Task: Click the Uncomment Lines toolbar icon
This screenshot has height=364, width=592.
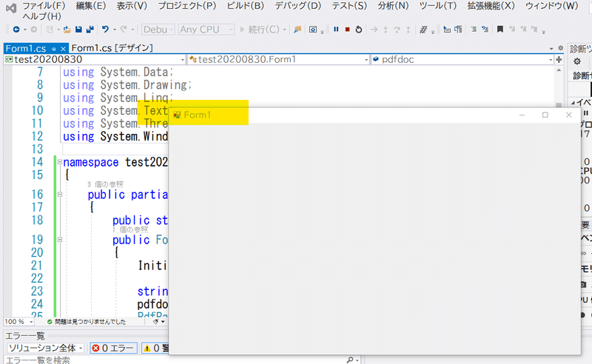Action: pyautogui.click(x=485, y=29)
